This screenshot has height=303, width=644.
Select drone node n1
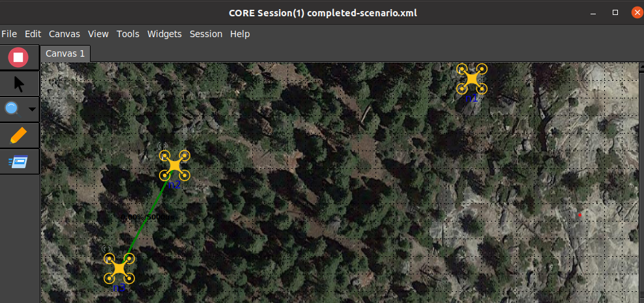471,79
